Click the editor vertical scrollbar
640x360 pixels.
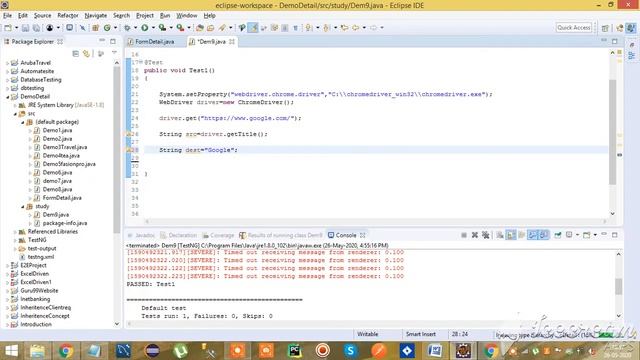click(612, 133)
